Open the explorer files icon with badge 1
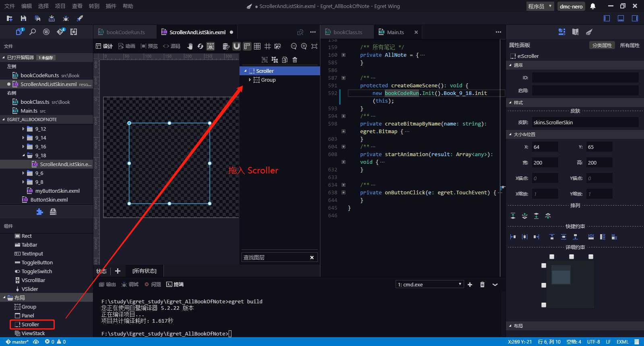 19,32
